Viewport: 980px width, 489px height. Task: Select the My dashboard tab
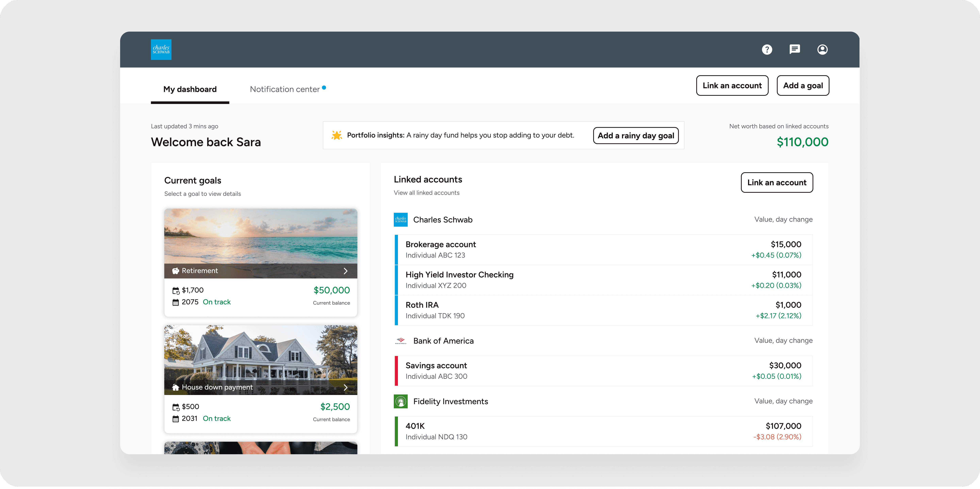(x=190, y=89)
